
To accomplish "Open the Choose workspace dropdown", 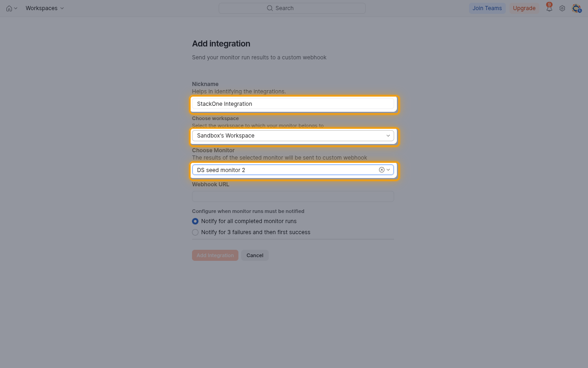I will click(x=293, y=136).
